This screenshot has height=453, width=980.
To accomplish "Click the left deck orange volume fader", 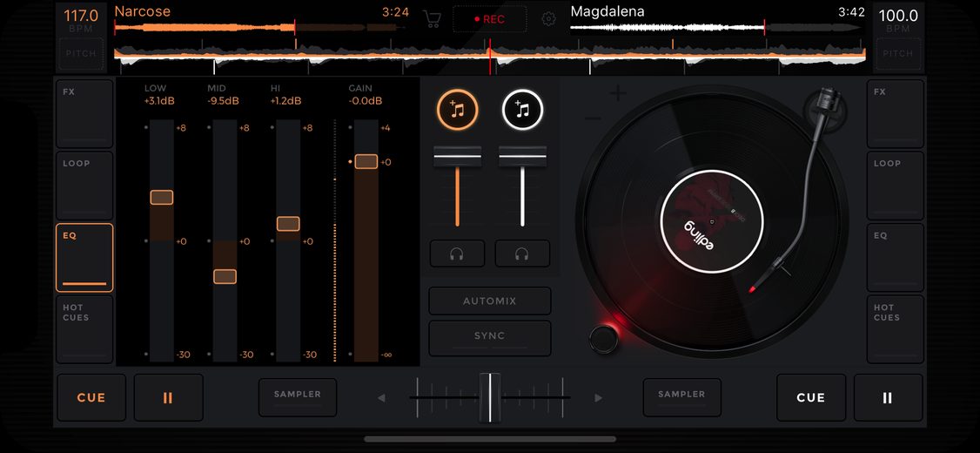I will click(458, 157).
